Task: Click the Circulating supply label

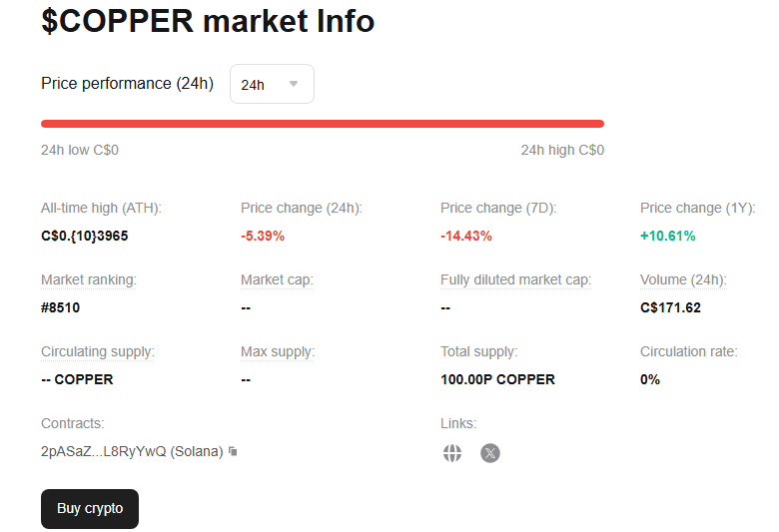Action: tap(98, 351)
